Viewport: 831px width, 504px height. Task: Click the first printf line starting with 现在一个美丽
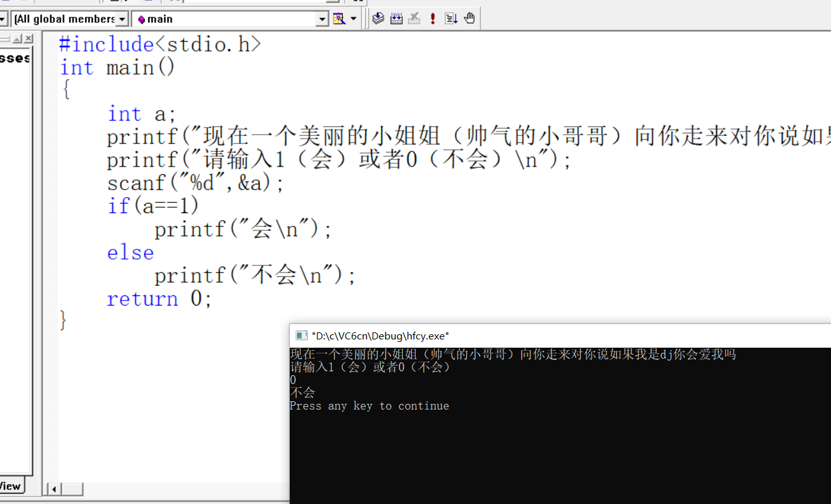pos(468,137)
